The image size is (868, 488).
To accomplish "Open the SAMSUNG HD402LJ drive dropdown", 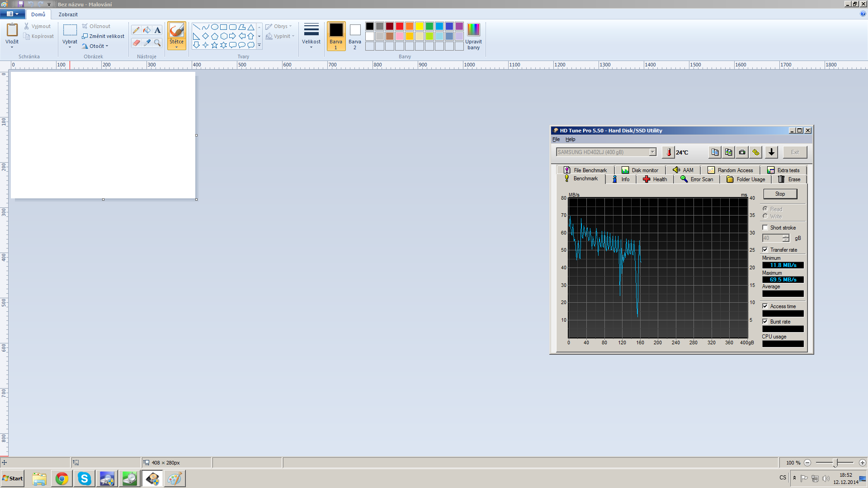I will pyautogui.click(x=652, y=152).
